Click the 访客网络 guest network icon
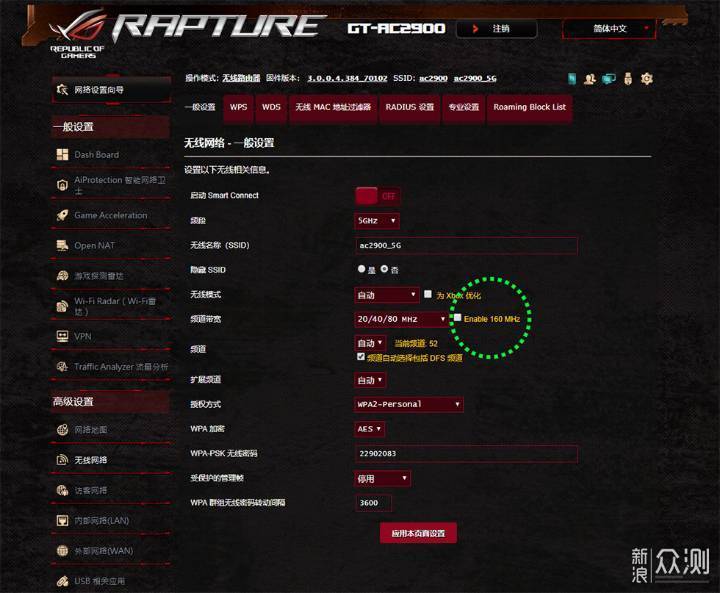 pos(62,490)
